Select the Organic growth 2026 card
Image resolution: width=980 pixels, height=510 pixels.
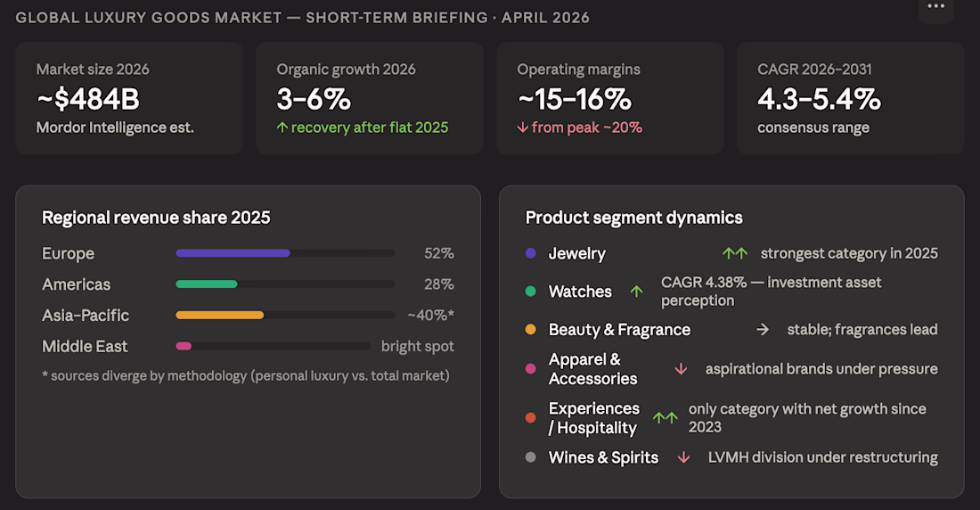370,98
